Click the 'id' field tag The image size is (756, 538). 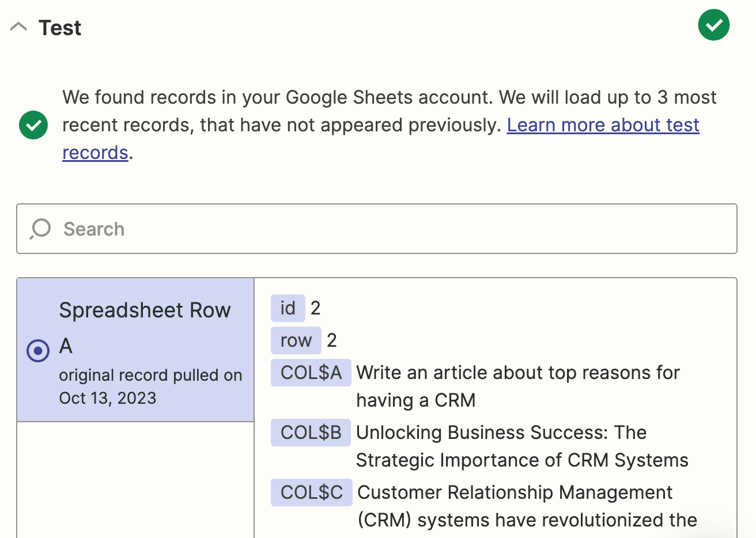coord(288,308)
